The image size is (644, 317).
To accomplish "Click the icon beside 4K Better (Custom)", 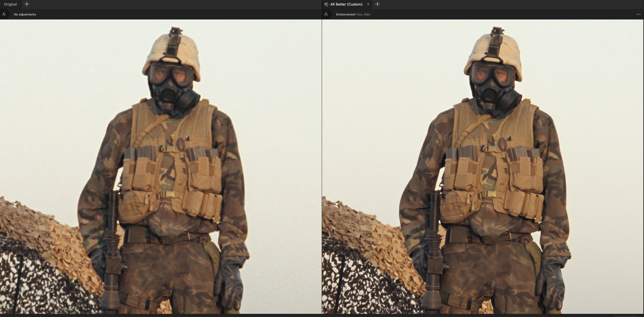I will click(327, 4).
